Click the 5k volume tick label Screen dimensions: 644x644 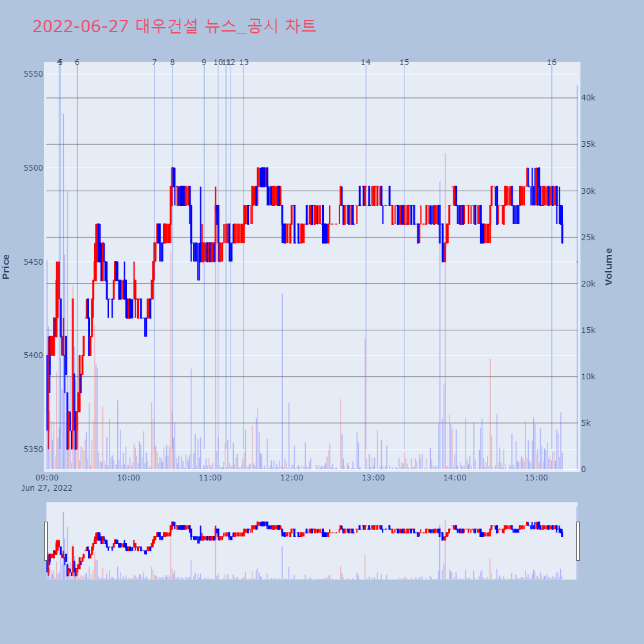pos(586,423)
